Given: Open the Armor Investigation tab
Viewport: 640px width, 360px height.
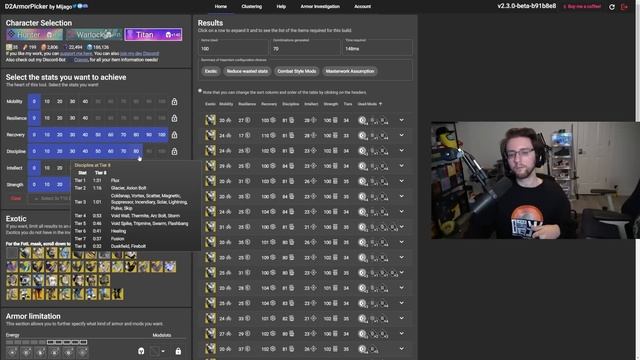Looking at the screenshot, I should coord(320,7).
